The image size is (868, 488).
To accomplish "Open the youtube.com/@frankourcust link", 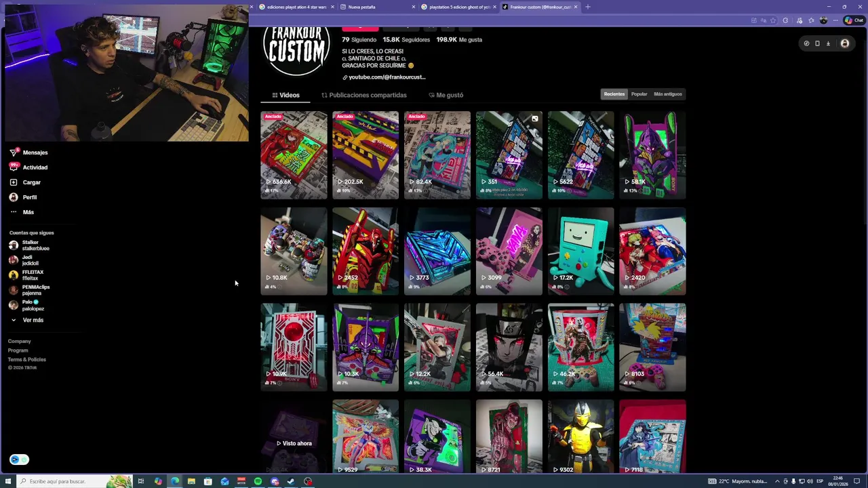I will point(384,77).
